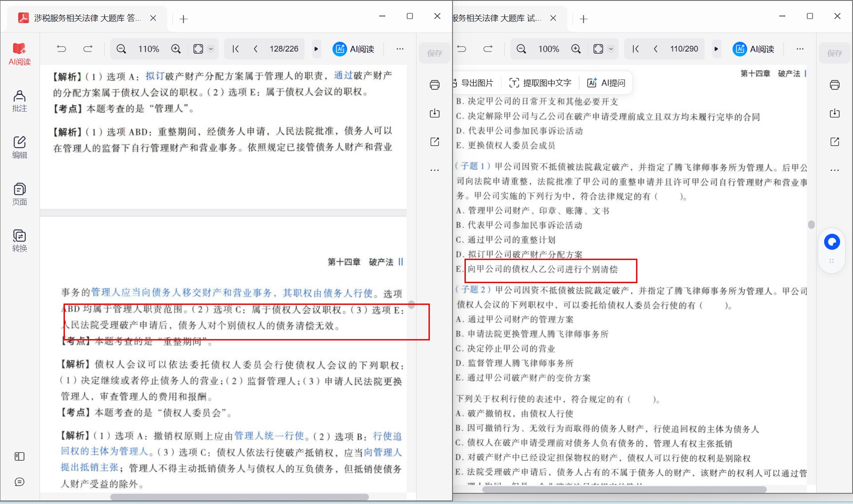Viewport: 853px width, 504px height.
Task: Zoom in on the right document
Action: 576,49
